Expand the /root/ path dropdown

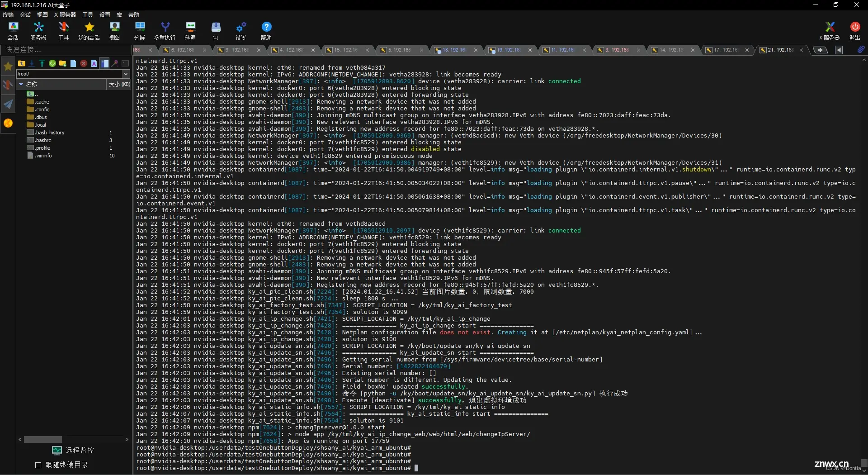pos(126,74)
